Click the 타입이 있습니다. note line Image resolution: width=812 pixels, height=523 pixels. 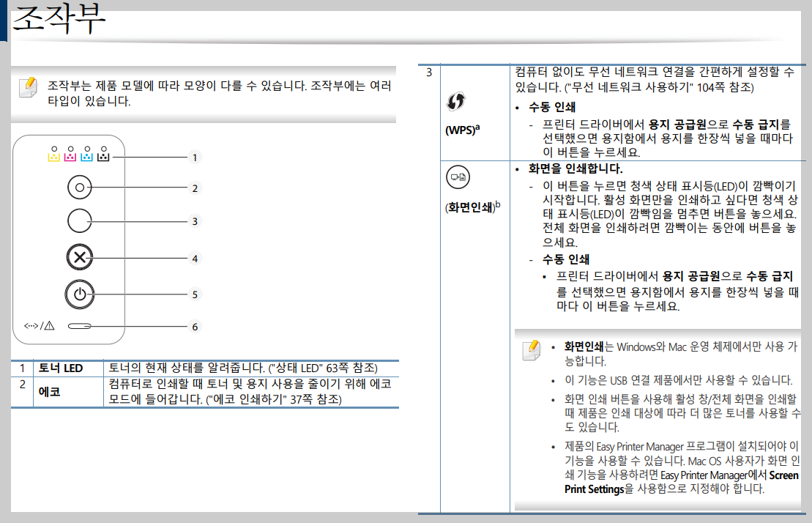[89, 101]
